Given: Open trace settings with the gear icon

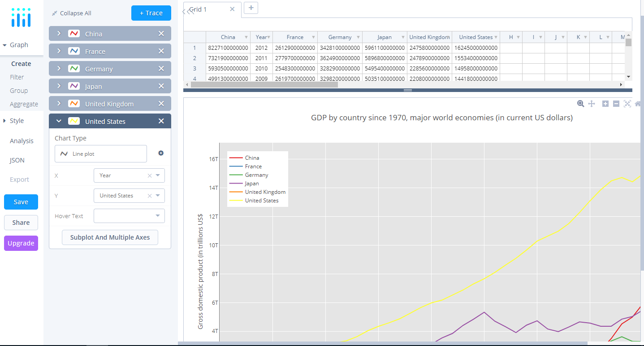Looking at the screenshot, I should (x=160, y=153).
